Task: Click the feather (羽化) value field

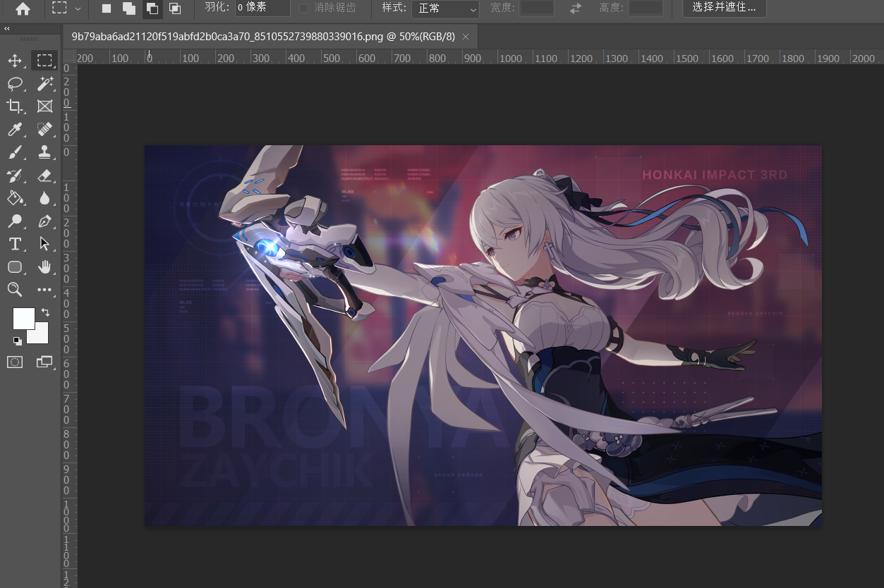Action: click(x=262, y=8)
